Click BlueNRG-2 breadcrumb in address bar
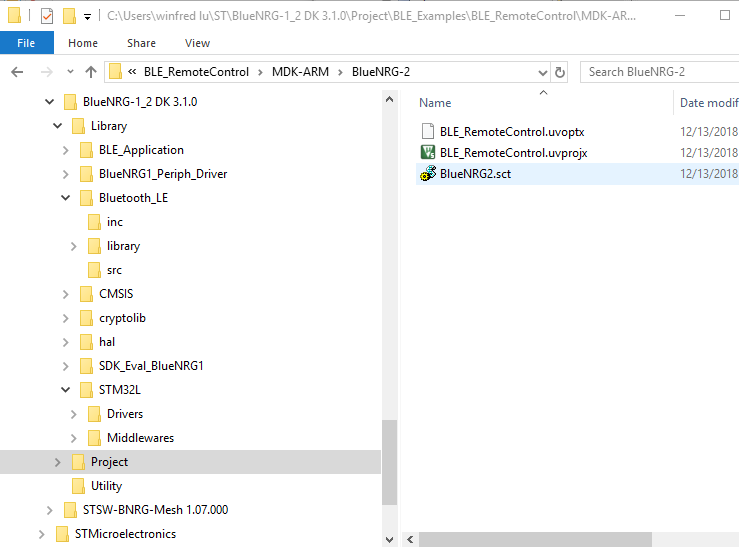 coord(381,72)
